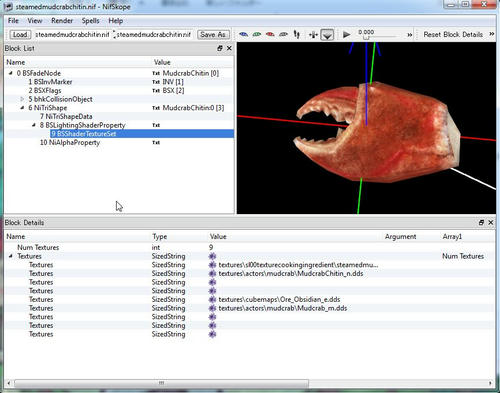The width and height of the screenshot is (500, 393).
Task: Click the Save As button
Action: pyautogui.click(x=213, y=34)
